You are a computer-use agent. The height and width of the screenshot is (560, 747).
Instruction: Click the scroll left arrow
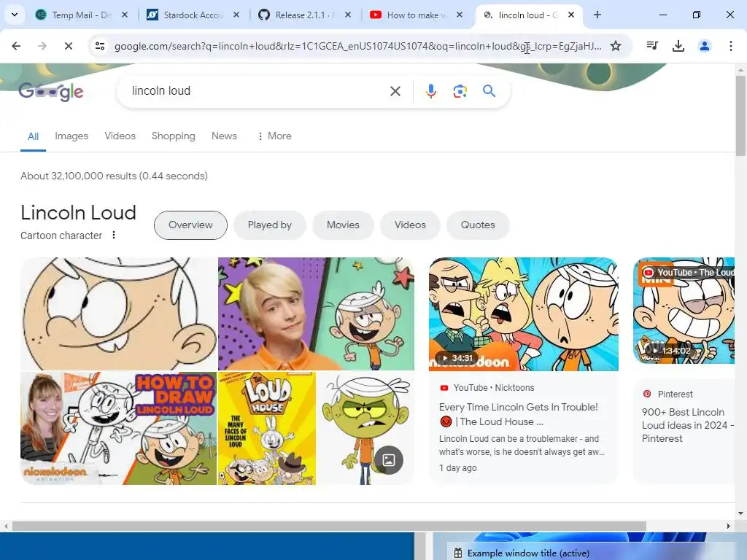click(x=6, y=526)
